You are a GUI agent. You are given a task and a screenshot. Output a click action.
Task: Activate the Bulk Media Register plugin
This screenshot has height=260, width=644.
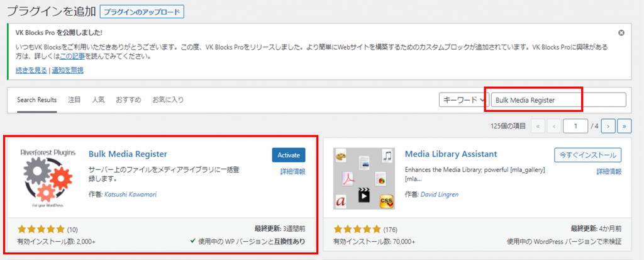point(289,155)
